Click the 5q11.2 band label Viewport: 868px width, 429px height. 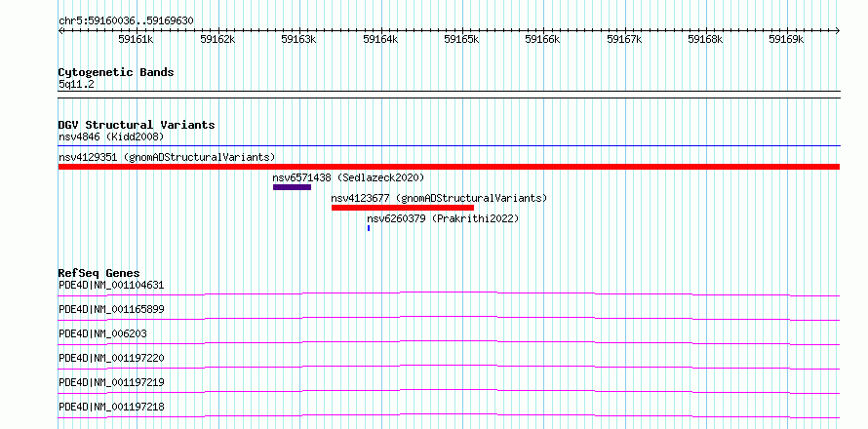point(76,84)
